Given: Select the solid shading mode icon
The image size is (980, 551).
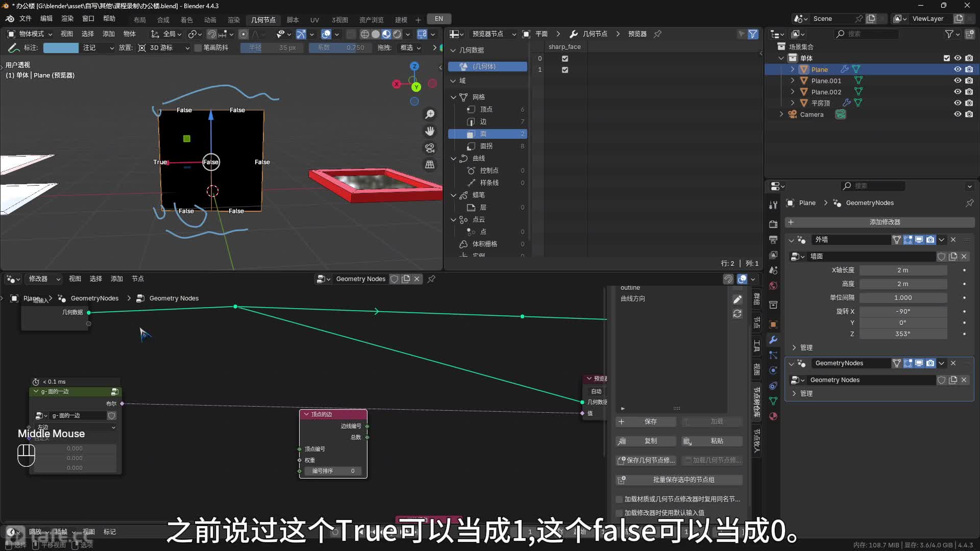Looking at the screenshot, I should pyautogui.click(x=375, y=34).
